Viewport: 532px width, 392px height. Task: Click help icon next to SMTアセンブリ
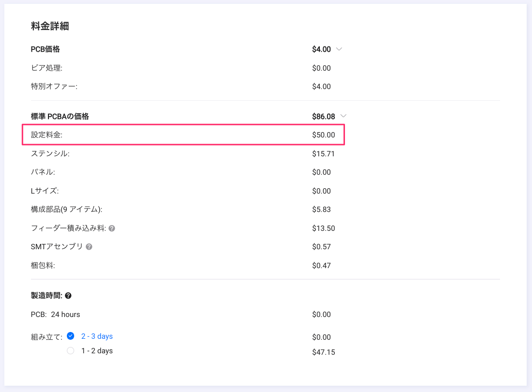pos(89,247)
